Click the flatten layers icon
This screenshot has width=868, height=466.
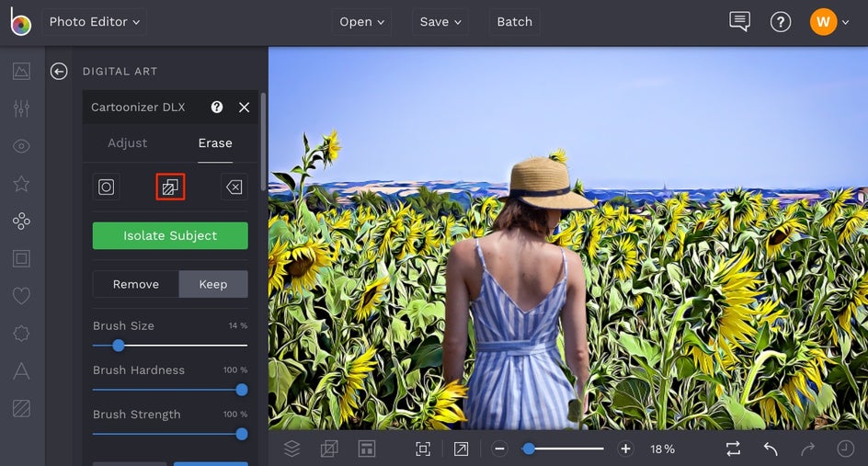click(x=329, y=449)
